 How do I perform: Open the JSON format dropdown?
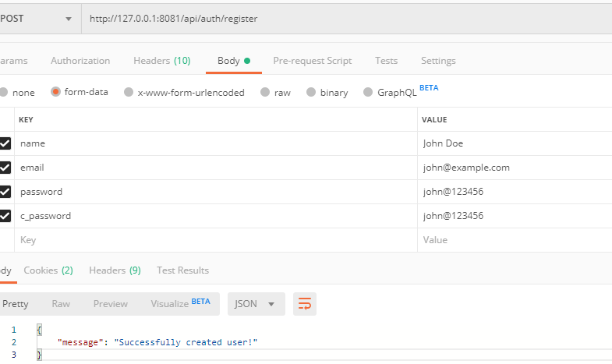click(256, 304)
